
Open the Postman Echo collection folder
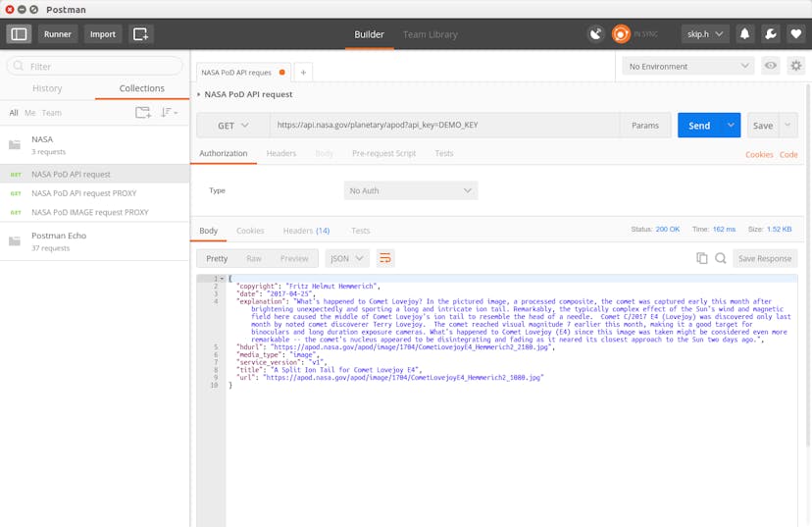tap(95, 241)
